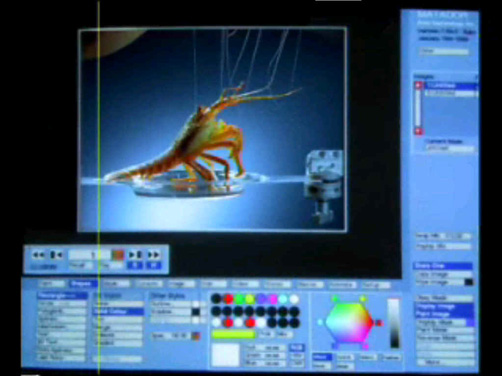Select the Rectangle shape option

pyautogui.click(x=62, y=296)
